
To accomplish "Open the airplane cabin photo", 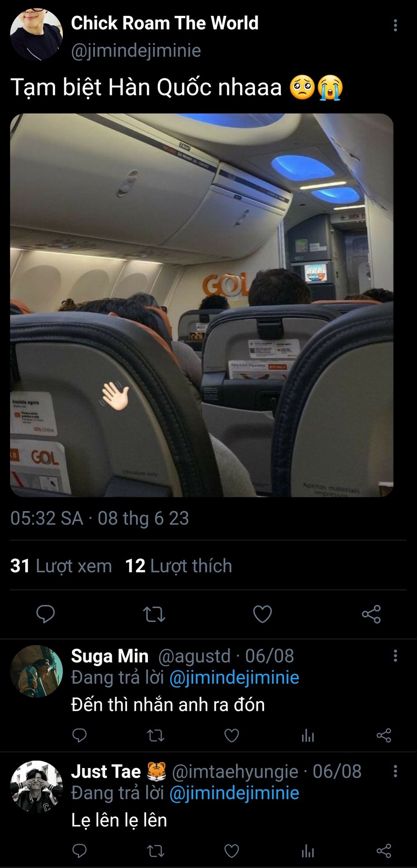I will (202, 305).
